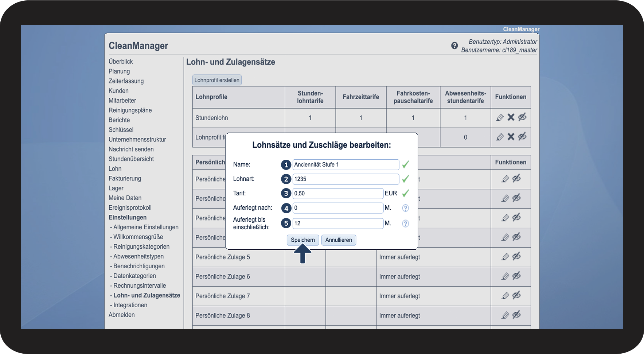This screenshot has width=644, height=354.
Task: Open help icon next to Auferlegt nach
Action: (x=405, y=208)
